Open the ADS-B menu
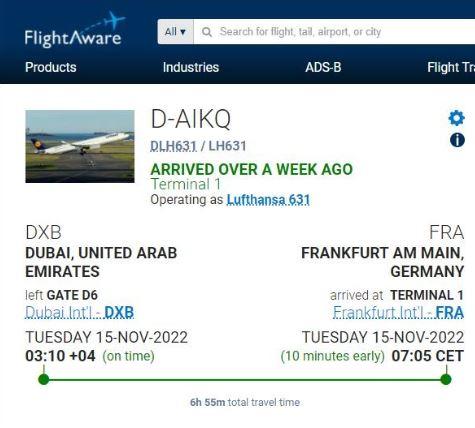Viewport: 475px width, 428px height. click(x=323, y=67)
